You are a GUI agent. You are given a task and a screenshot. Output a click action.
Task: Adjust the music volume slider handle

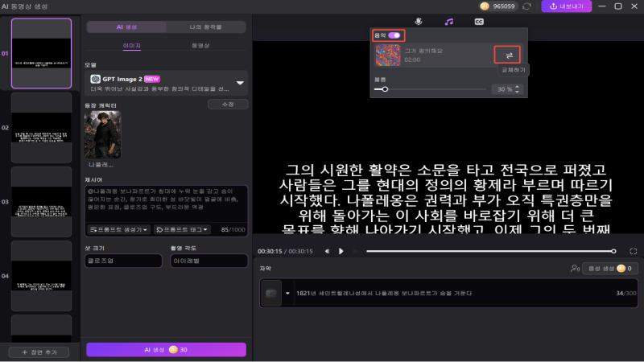point(385,89)
